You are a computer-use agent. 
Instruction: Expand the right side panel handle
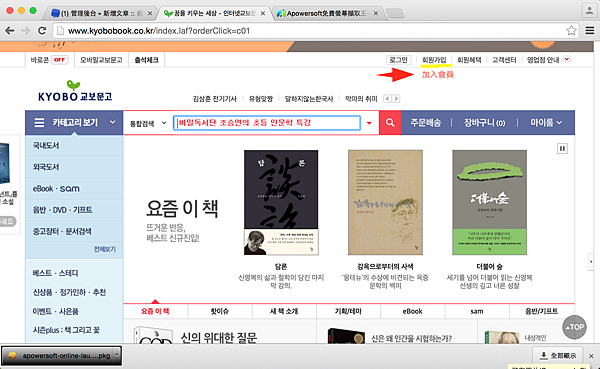click(x=591, y=262)
